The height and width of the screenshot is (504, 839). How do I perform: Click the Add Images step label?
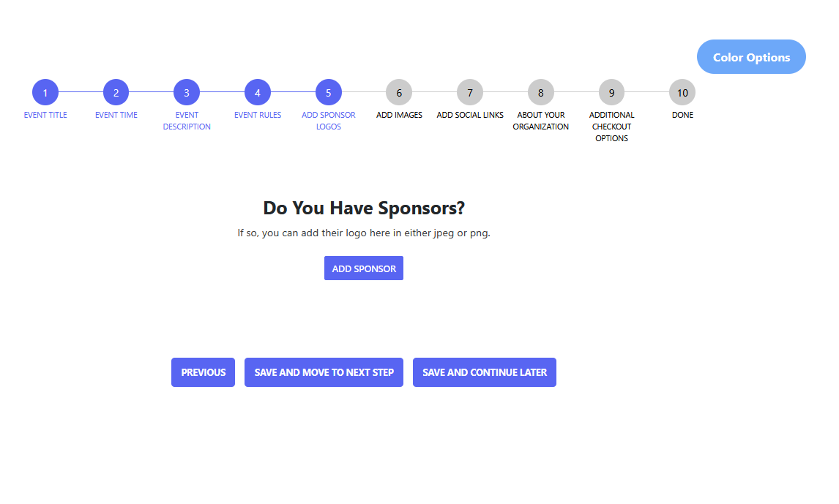tap(399, 115)
